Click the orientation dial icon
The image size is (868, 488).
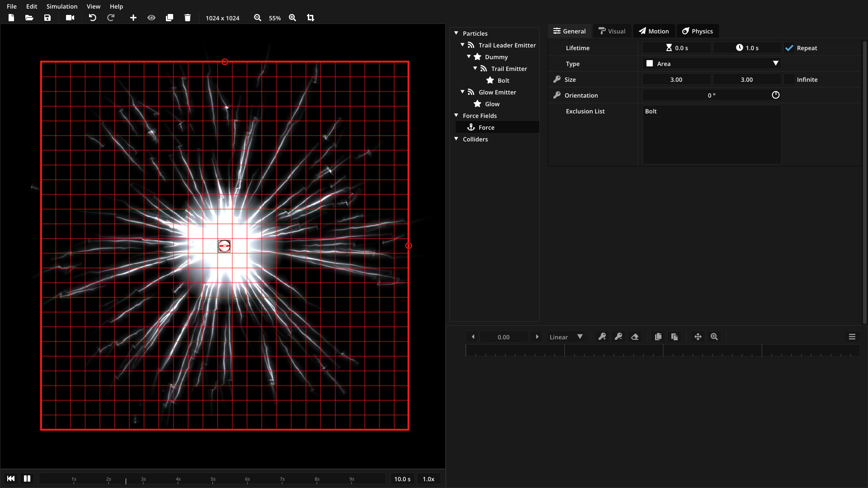(776, 95)
